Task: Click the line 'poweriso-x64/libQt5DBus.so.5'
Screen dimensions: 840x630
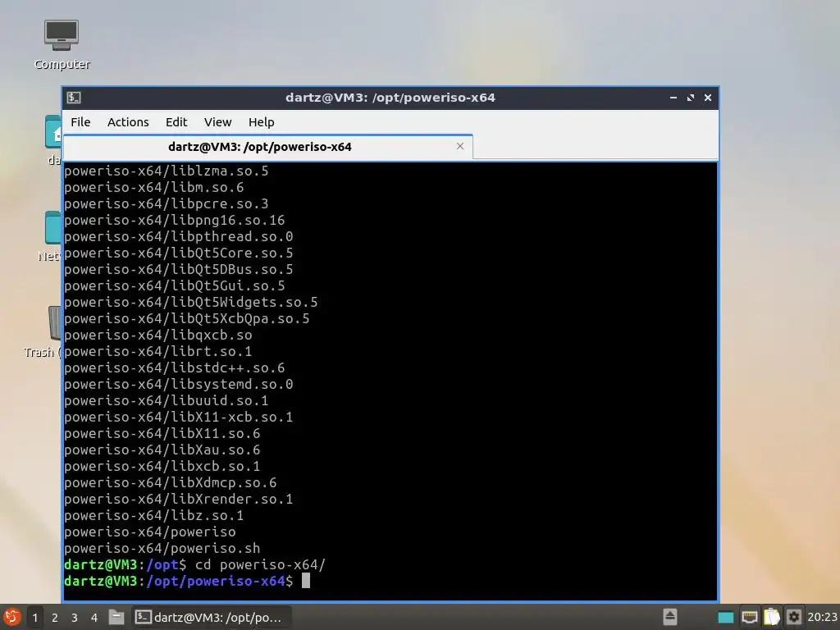Action: pos(178,269)
